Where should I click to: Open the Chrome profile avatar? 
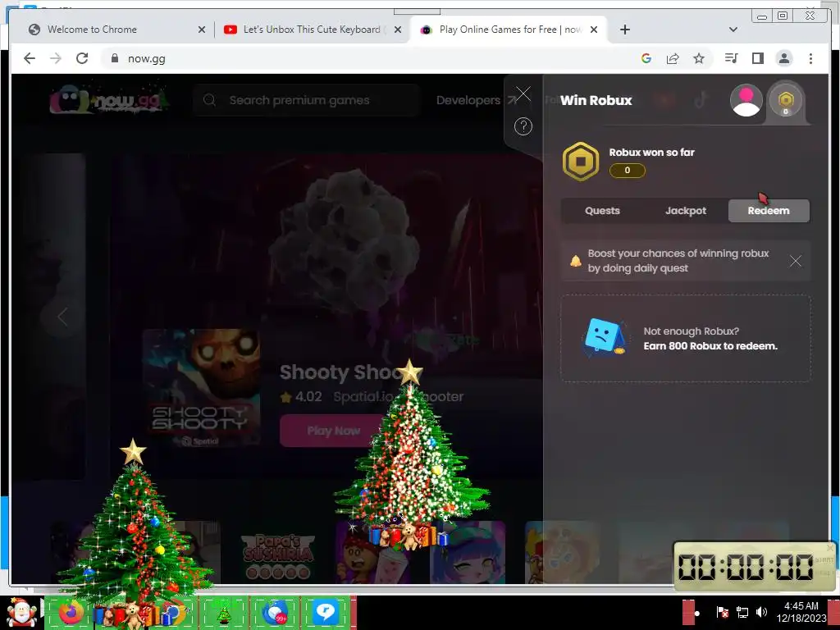point(783,58)
